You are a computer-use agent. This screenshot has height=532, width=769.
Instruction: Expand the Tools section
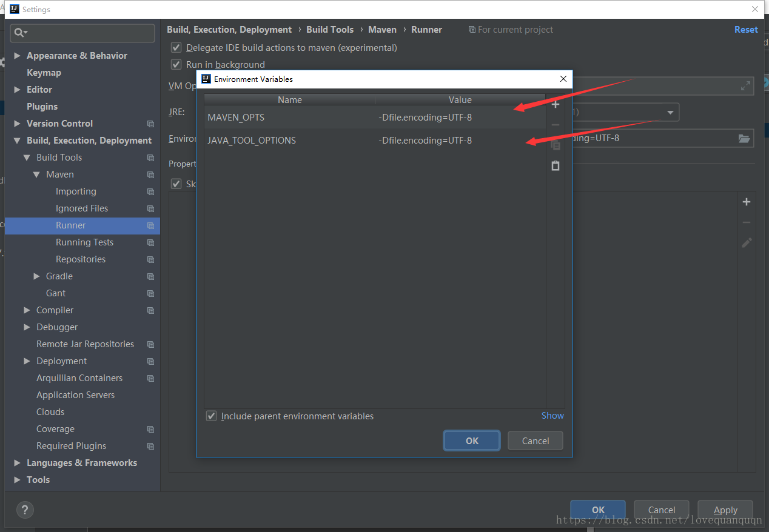(x=17, y=480)
